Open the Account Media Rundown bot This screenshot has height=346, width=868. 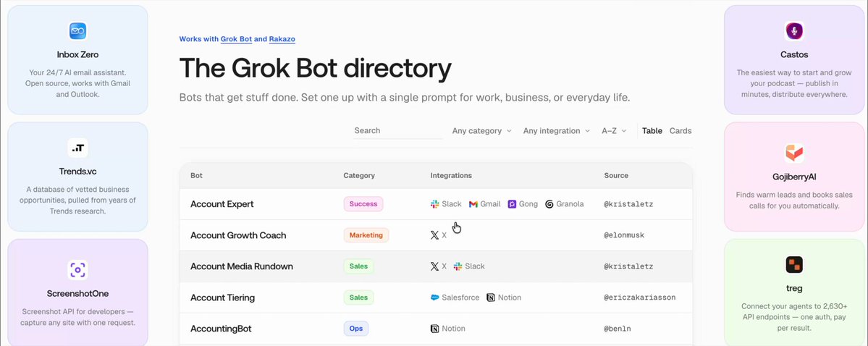(241, 266)
